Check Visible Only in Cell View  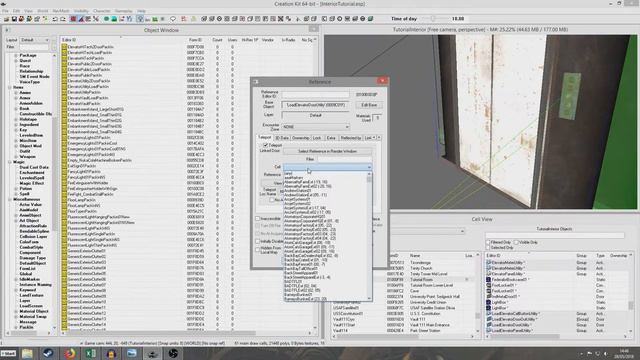pos(516,242)
